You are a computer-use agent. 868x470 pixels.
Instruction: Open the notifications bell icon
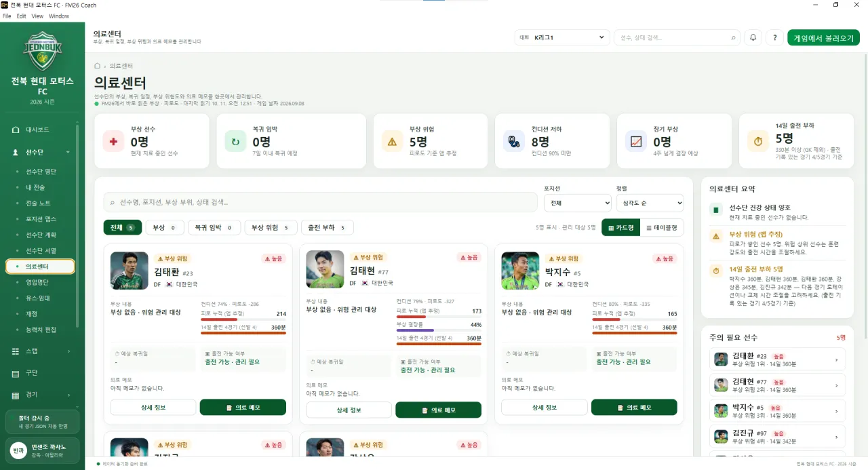[x=753, y=38]
